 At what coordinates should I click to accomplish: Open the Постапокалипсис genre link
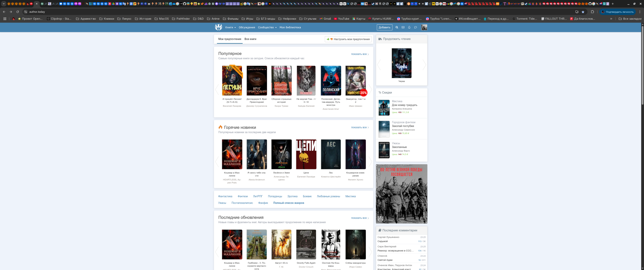(242, 203)
